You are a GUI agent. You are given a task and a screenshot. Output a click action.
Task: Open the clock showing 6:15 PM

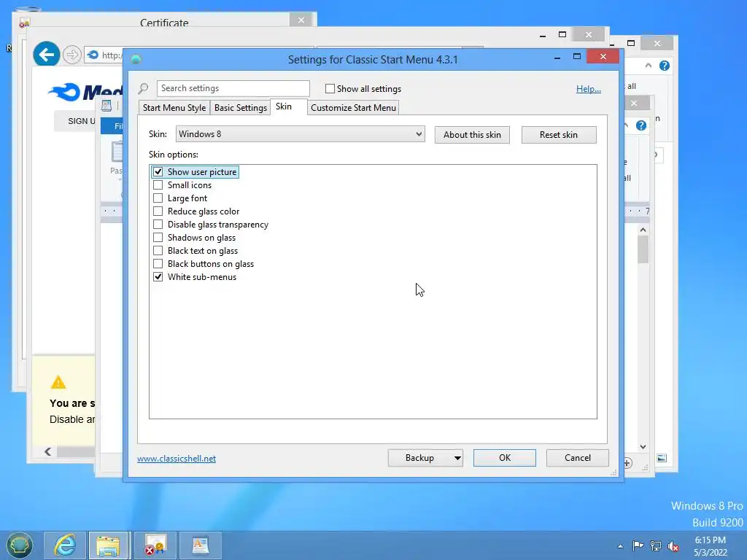[x=711, y=546]
